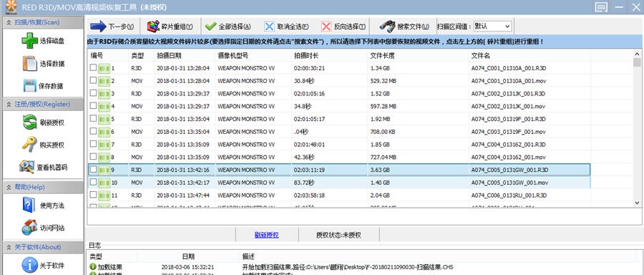Click film strip icon of row 1
644x275 pixels.
(104, 68)
